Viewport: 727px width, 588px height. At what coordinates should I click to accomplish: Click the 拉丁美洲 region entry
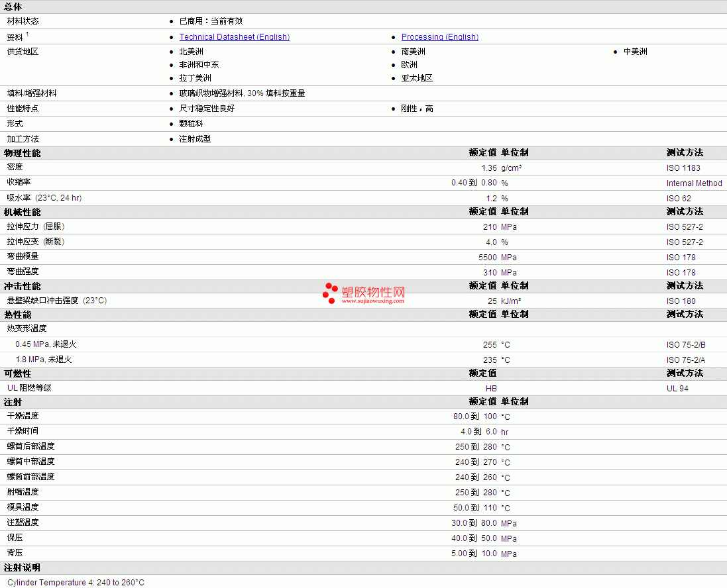point(196,78)
